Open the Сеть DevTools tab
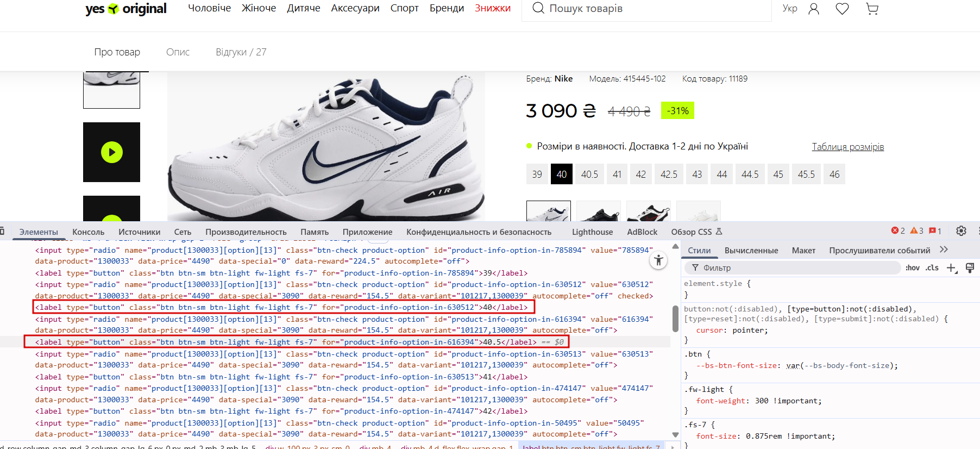 (x=183, y=232)
